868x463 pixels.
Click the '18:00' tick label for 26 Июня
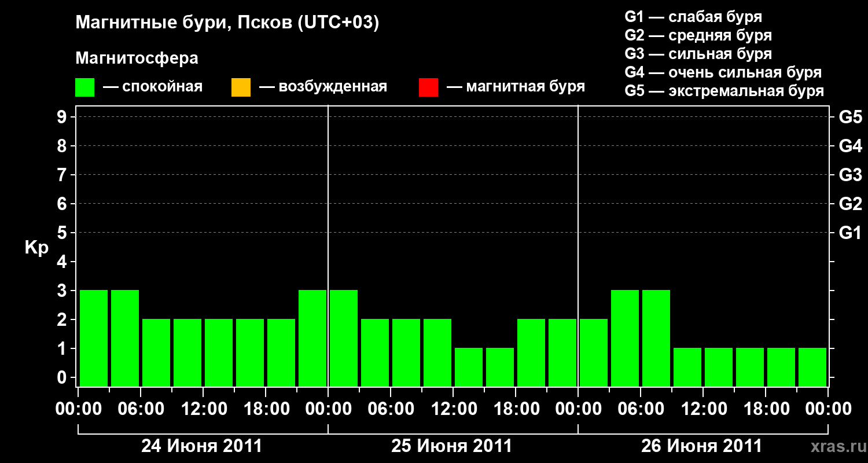(766, 409)
